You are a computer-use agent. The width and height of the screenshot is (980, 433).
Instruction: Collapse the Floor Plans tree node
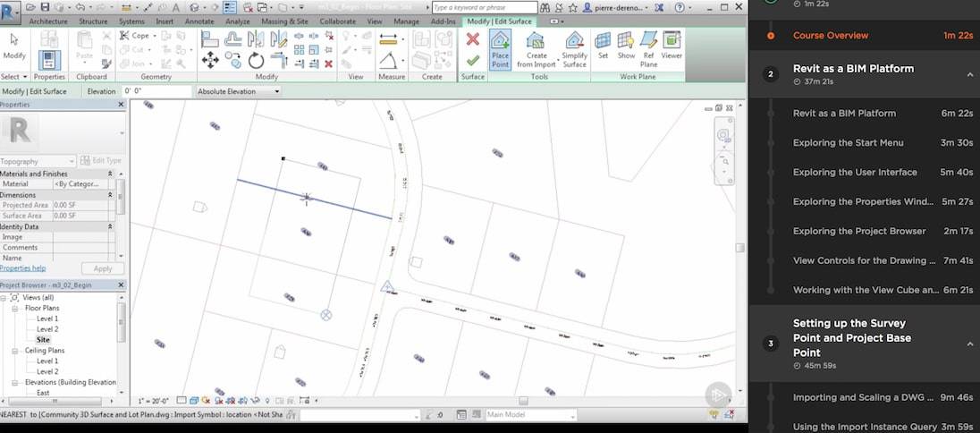[14, 309]
